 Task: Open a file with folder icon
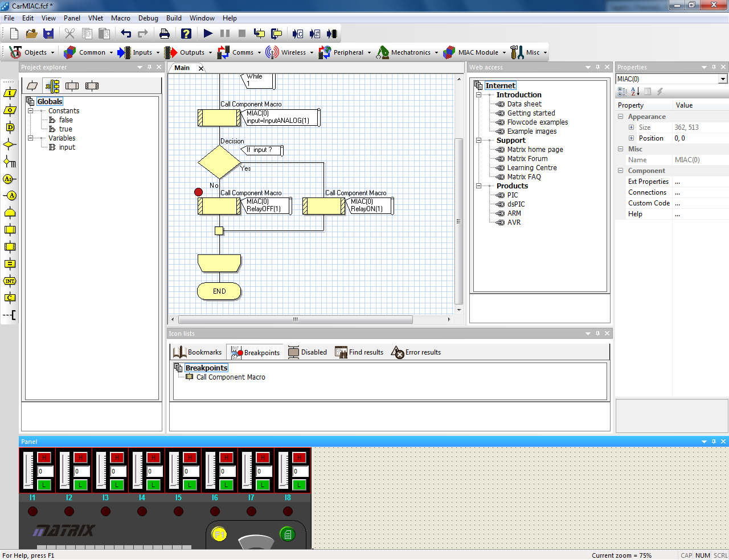coord(31,34)
